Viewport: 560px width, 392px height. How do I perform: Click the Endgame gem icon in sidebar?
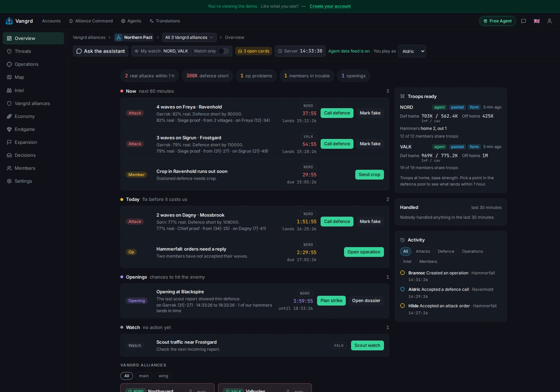[9, 129]
